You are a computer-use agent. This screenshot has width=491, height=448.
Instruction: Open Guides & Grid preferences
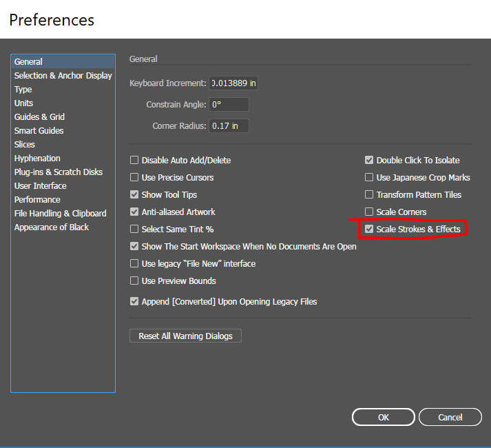click(x=39, y=117)
